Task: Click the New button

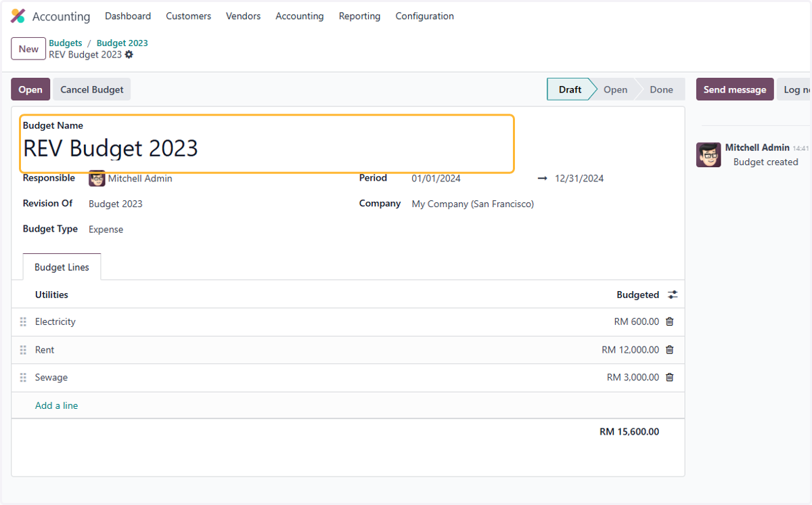Action: coord(28,49)
